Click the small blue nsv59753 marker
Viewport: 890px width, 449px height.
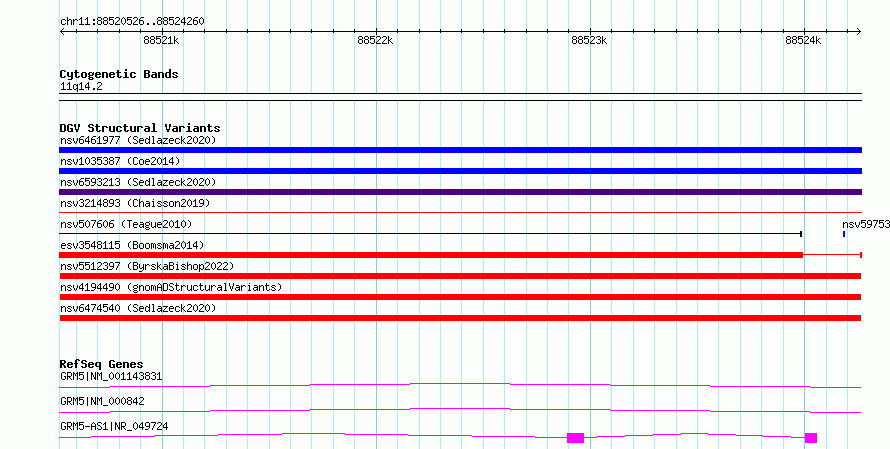click(844, 234)
